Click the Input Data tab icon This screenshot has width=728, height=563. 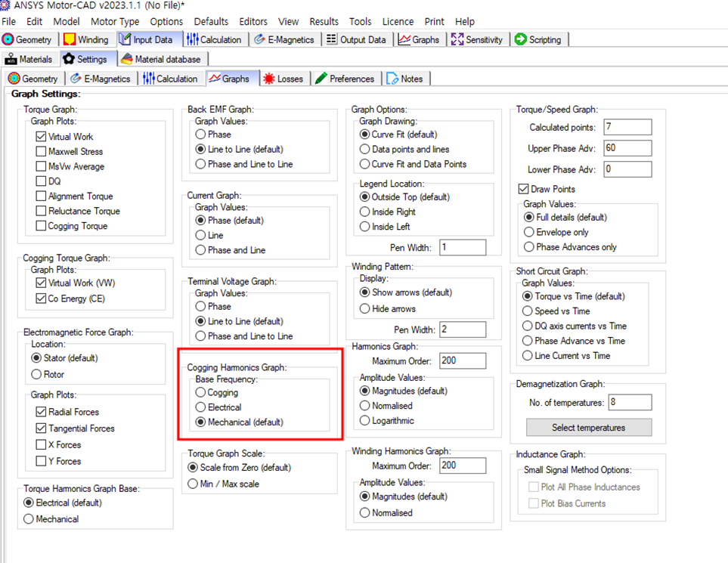coord(125,39)
